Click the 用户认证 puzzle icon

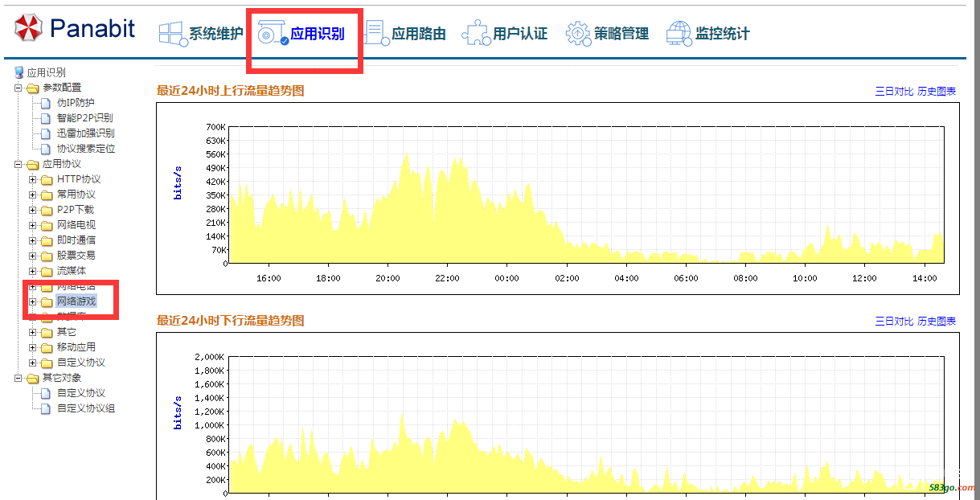tap(475, 33)
